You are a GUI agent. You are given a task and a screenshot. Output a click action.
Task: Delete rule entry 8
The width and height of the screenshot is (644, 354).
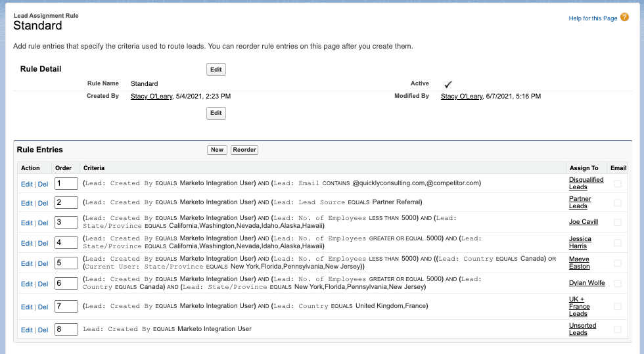(x=43, y=330)
